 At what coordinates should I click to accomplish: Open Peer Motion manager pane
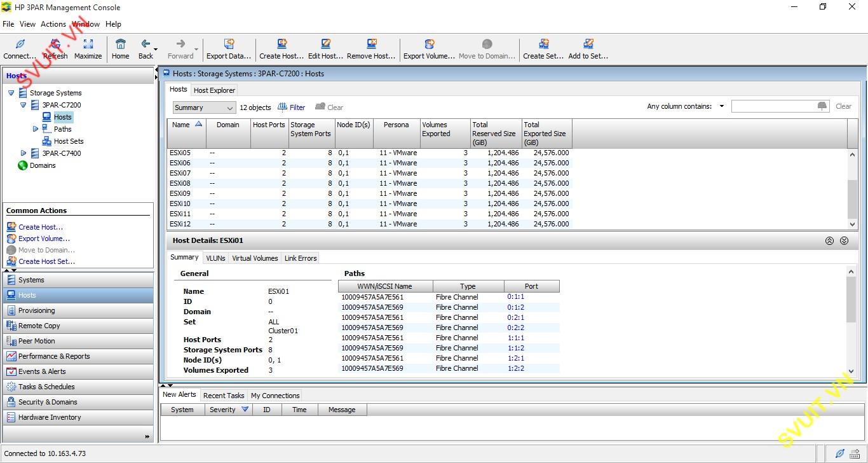78,341
